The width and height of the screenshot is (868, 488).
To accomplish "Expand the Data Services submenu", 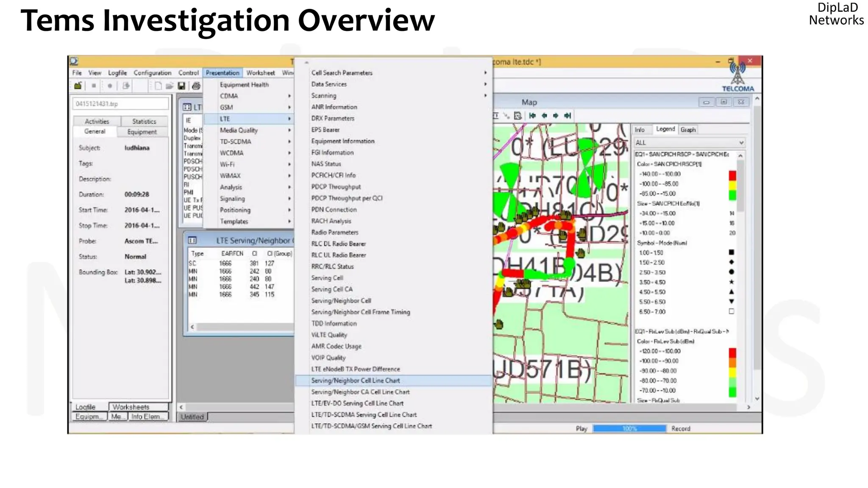I will point(394,84).
